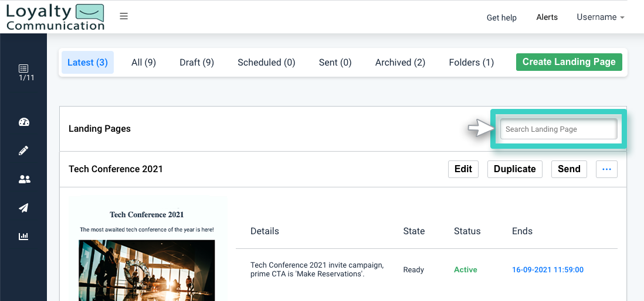Open the three-dots more options menu

point(606,169)
